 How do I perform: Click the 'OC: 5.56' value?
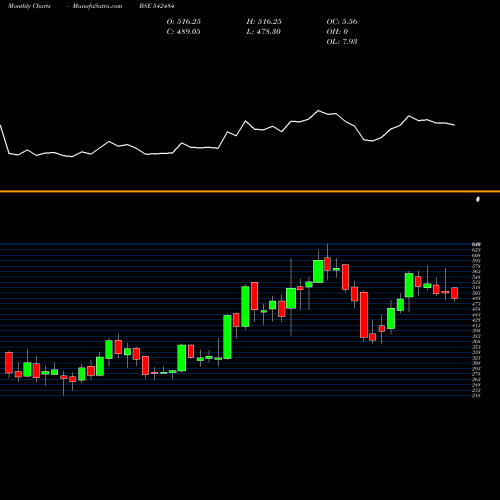(x=342, y=22)
